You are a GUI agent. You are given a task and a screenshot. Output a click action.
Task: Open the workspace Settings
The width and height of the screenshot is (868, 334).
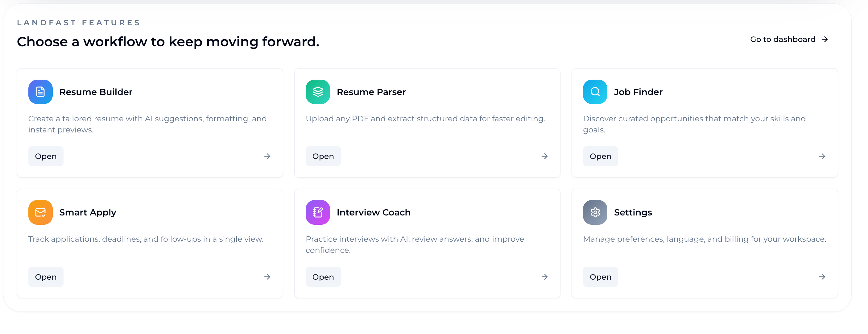click(600, 277)
